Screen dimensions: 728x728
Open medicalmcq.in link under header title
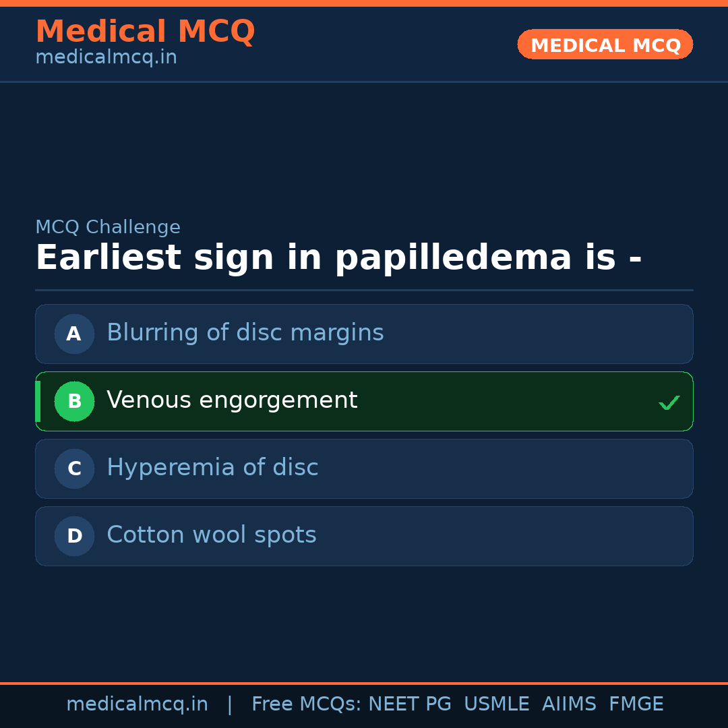click(106, 58)
